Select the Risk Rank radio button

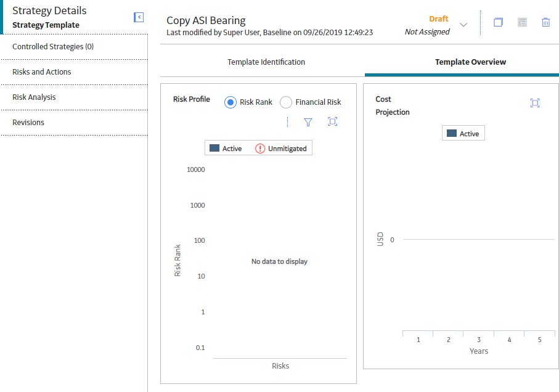pyautogui.click(x=231, y=102)
